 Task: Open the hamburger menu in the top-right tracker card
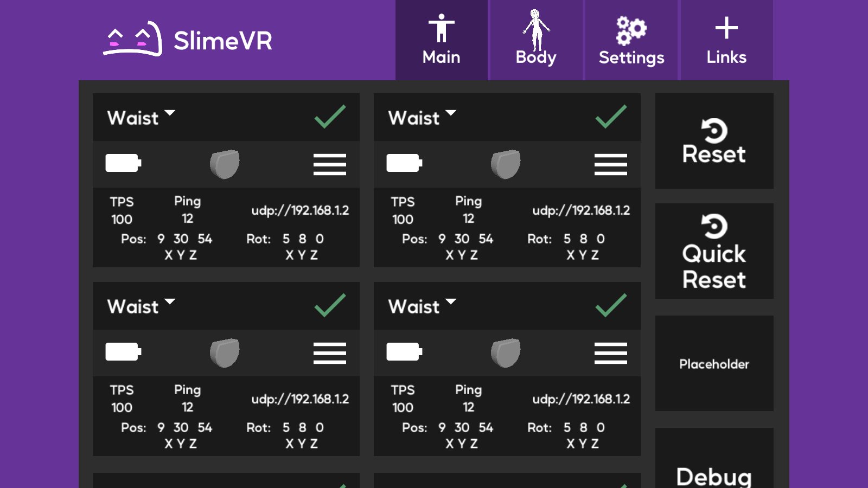pos(611,164)
